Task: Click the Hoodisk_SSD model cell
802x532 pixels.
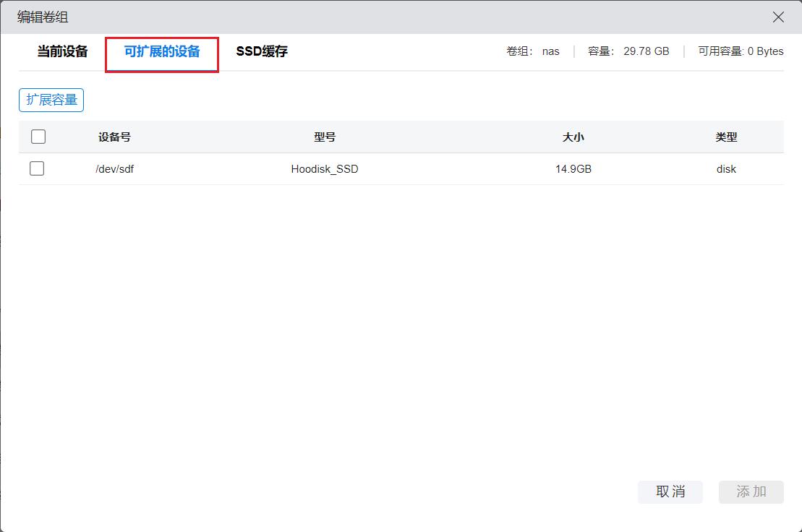Action: pyautogui.click(x=325, y=169)
